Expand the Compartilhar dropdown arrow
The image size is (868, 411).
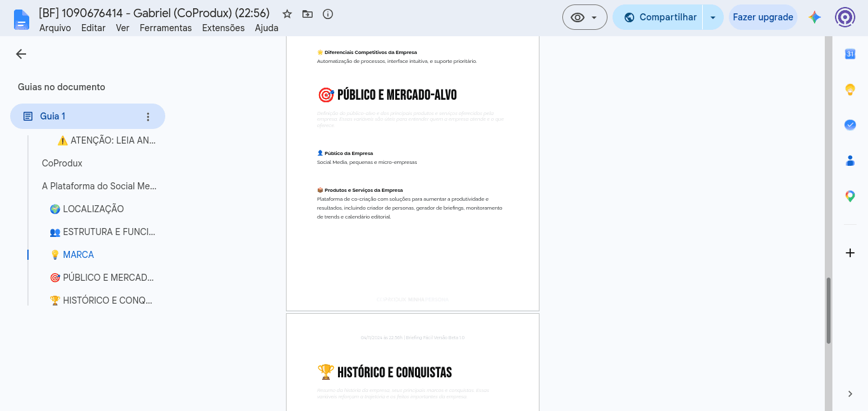pyautogui.click(x=713, y=17)
